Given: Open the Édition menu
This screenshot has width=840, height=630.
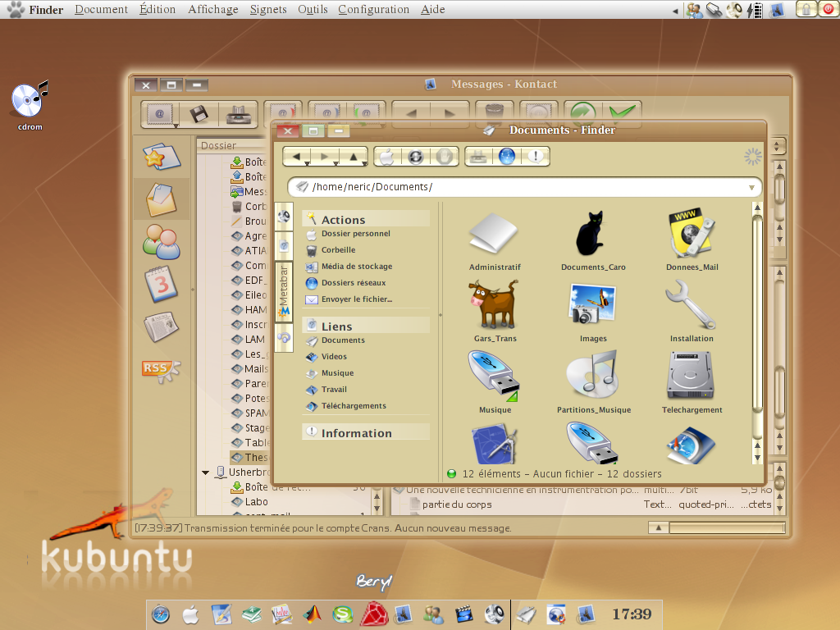Looking at the screenshot, I should pos(157,9).
